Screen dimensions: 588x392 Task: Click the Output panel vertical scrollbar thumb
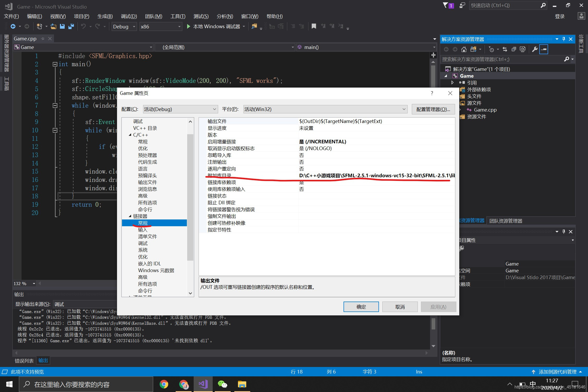point(433,324)
